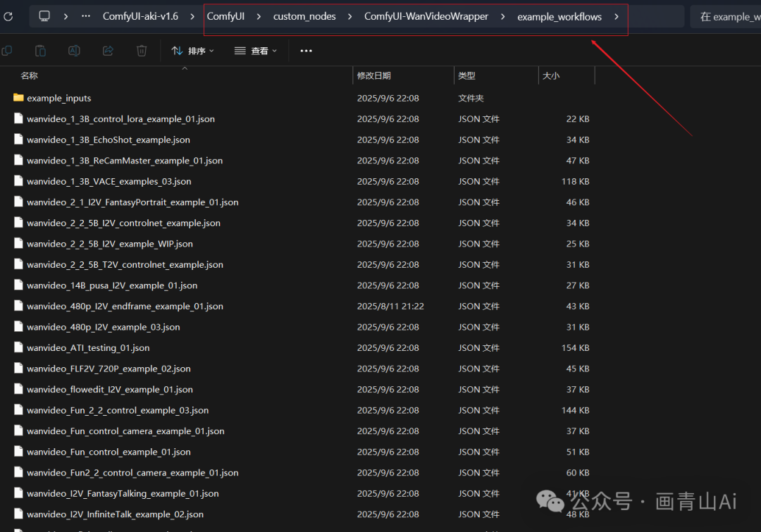Viewport: 761px width, 532px height.
Task: Open the 查看 view dropdown
Action: [x=256, y=51]
